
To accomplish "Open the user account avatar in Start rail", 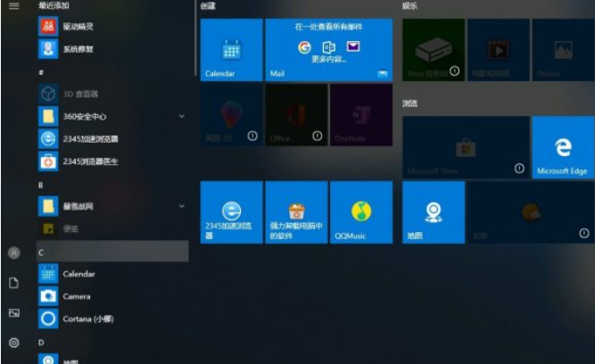I will point(14,252).
